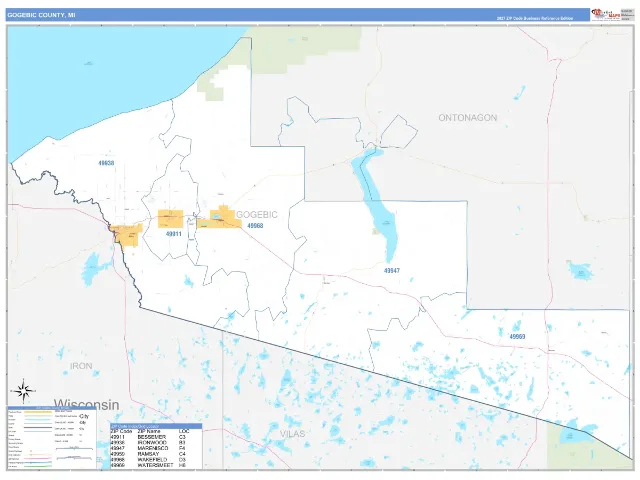Click the green line sample in legend
The height and width of the screenshot is (480, 640).
click(x=38, y=466)
